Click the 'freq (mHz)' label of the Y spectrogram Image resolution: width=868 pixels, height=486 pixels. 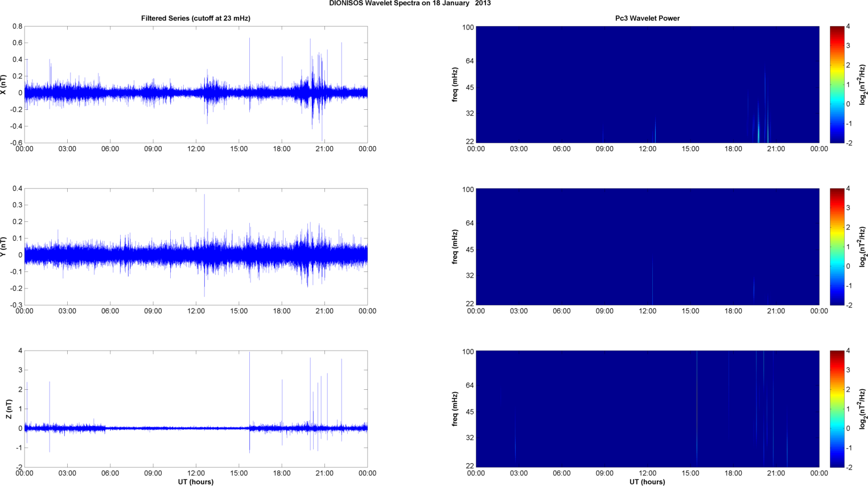click(455, 246)
